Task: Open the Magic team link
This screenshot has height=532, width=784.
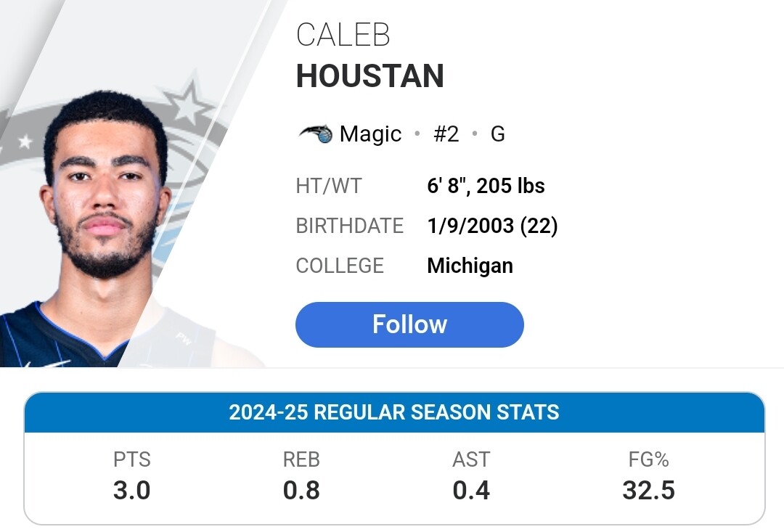Action: 370,134
